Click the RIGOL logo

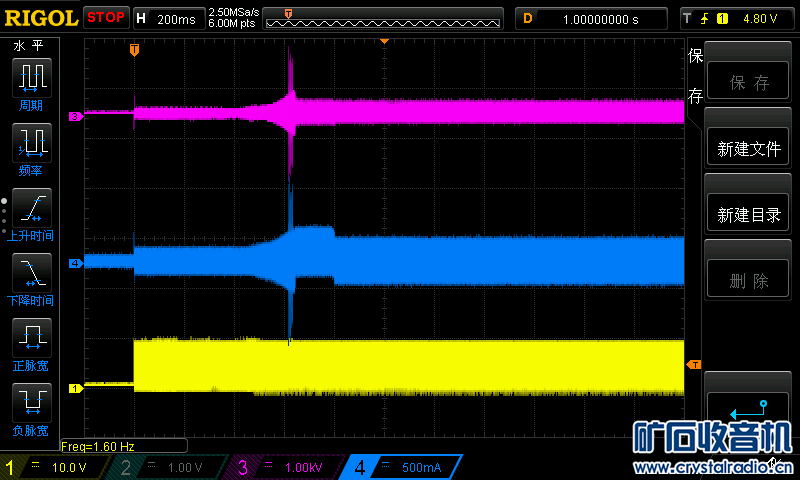40,18
